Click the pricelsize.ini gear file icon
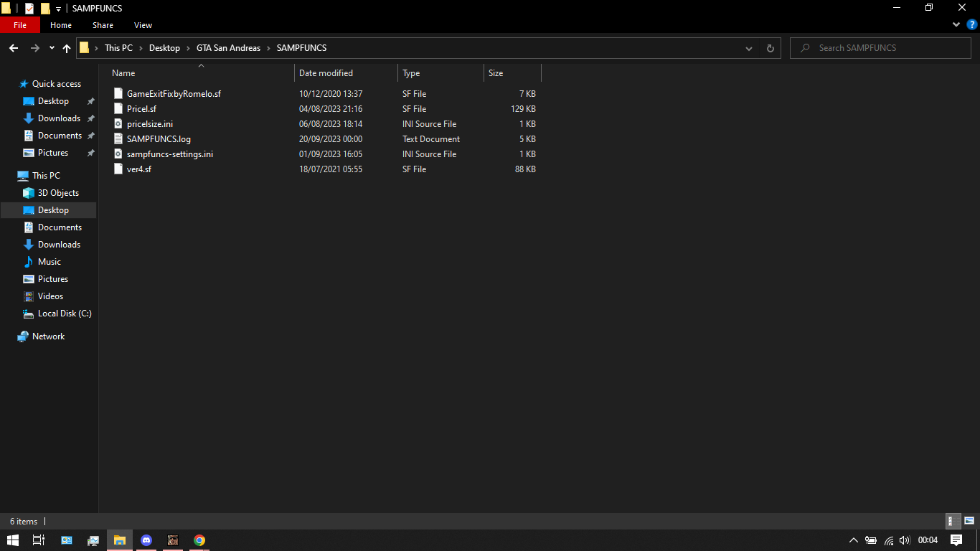This screenshot has height=551, width=980. (118, 124)
